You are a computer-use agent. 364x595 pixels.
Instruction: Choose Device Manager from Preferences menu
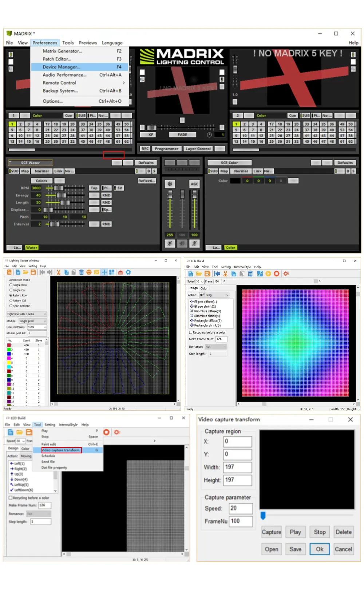(80, 67)
